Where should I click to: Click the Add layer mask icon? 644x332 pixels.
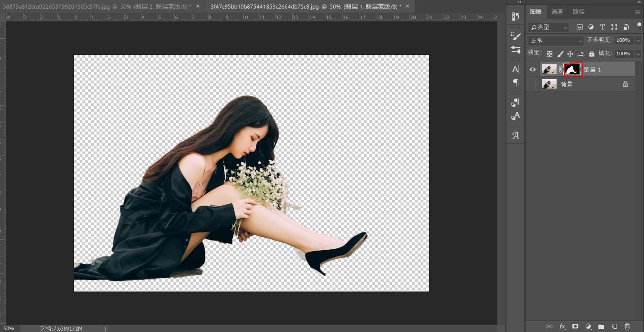(x=574, y=326)
